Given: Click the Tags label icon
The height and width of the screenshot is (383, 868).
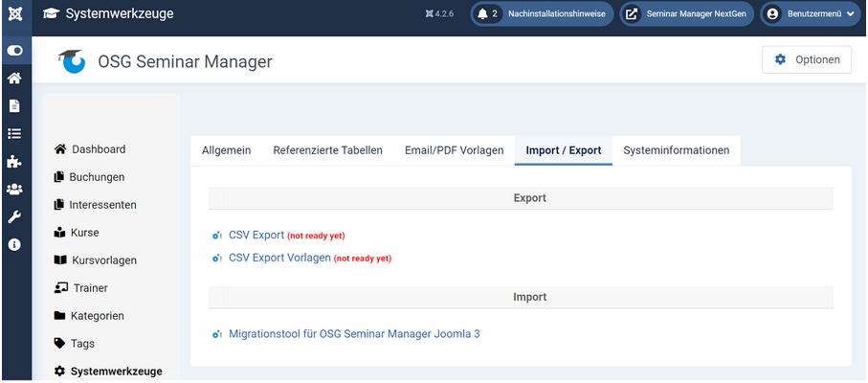Looking at the screenshot, I should [59, 343].
